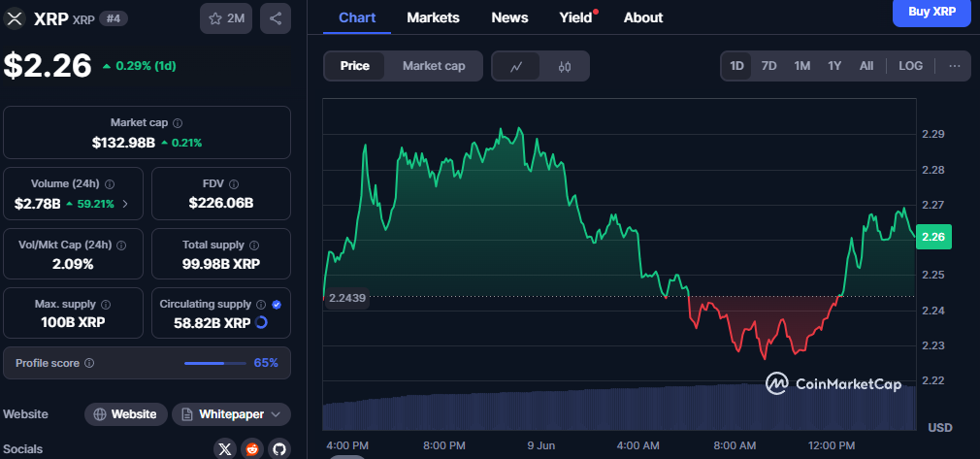Click the volume bars below the chart
Image resolution: width=980 pixels, height=459 pixels.
tap(619, 408)
